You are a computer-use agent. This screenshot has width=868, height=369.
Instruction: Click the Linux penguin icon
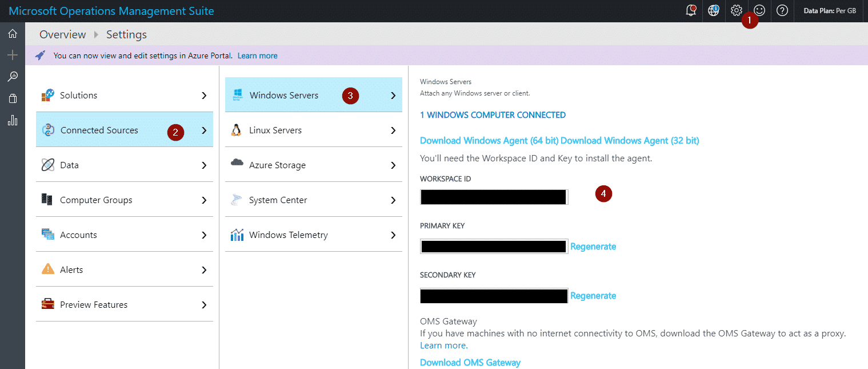pyautogui.click(x=237, y=130)
